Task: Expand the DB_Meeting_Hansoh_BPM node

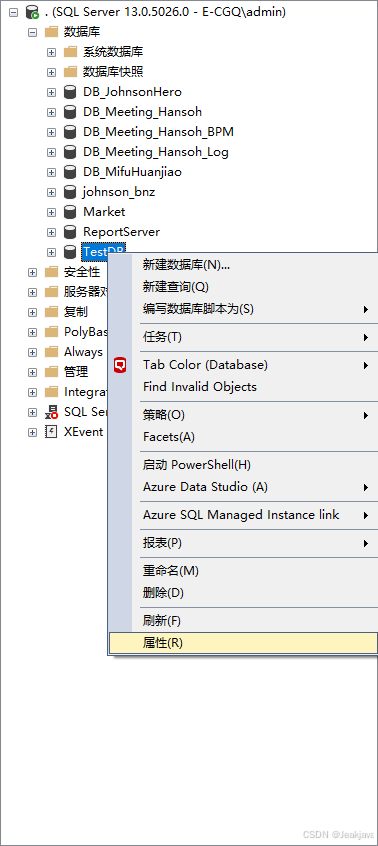Action: pos(51,132)
